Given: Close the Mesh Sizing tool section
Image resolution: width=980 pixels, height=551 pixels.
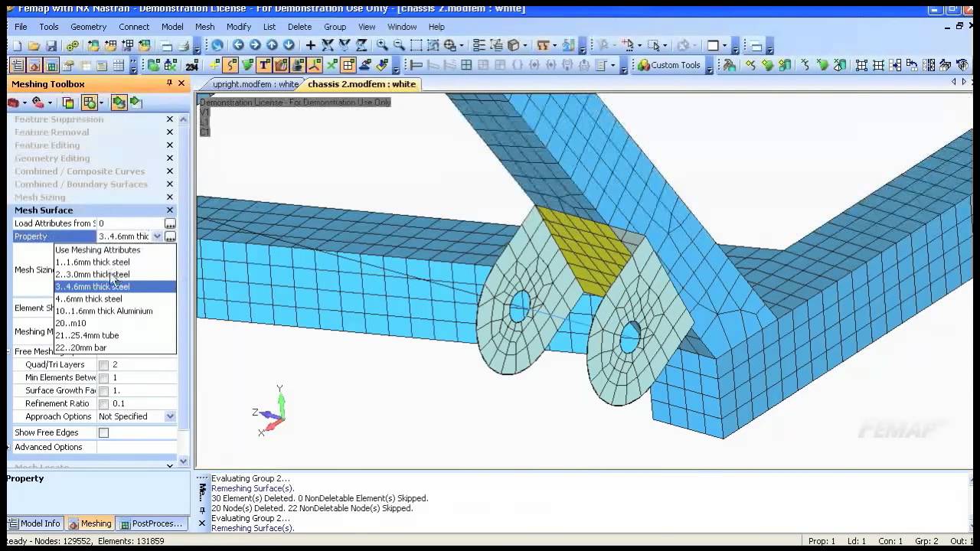Looking at the screenshot, I should point(170,197).
